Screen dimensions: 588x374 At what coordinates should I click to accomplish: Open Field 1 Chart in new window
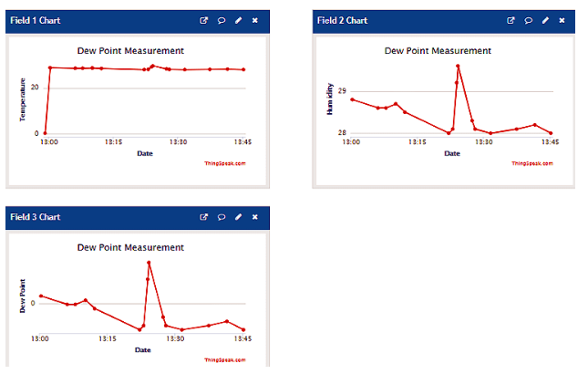(x=204, y=20)
